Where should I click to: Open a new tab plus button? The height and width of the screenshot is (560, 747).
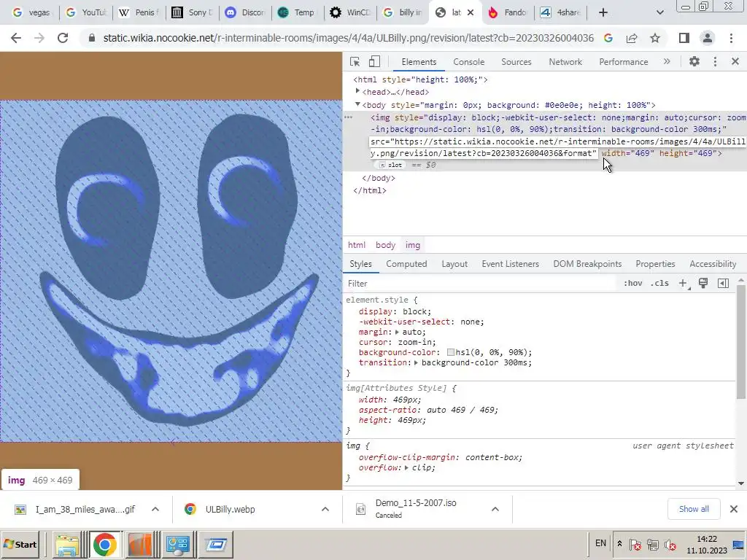click(x=603, y=12)
